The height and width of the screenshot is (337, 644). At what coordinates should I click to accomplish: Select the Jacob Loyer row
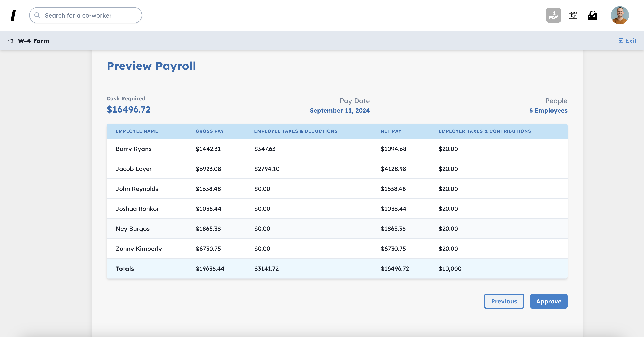click(x=337, y=169)
